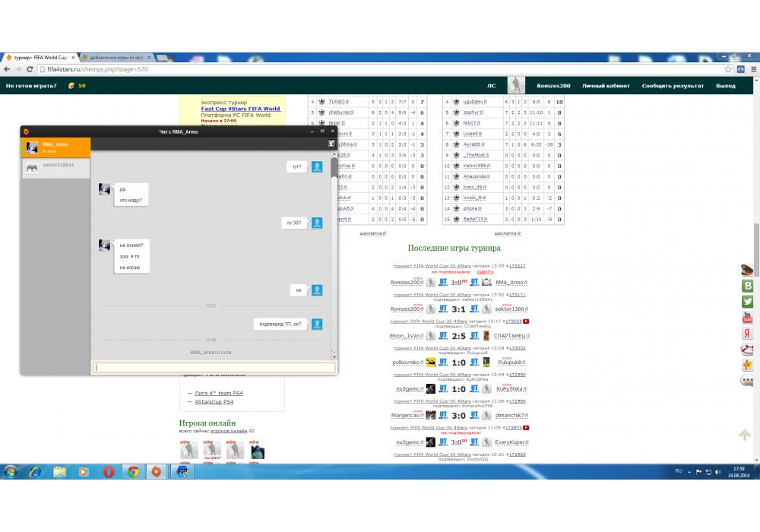Open Manjericao player link

tap(407, 416)
